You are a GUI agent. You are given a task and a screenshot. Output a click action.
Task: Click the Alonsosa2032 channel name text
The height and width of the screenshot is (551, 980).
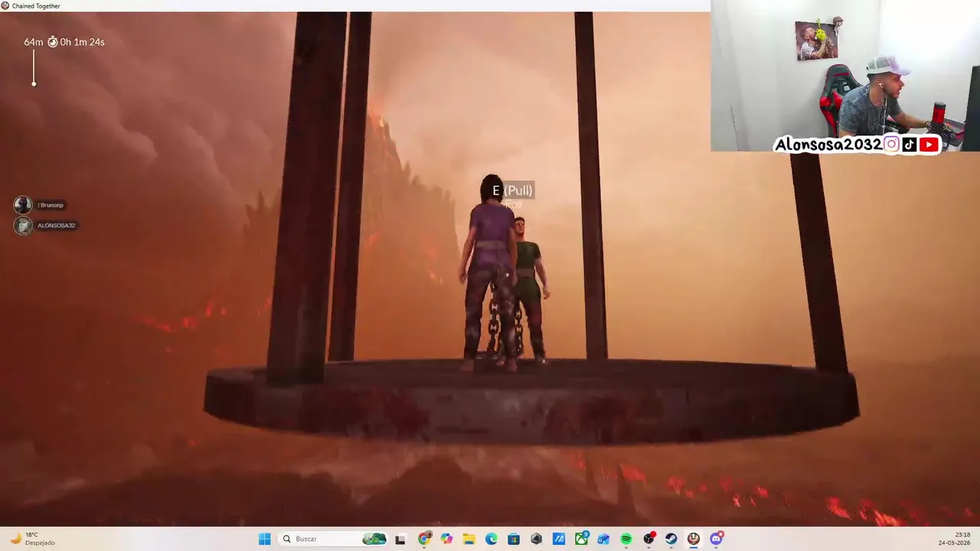point(828,145)
